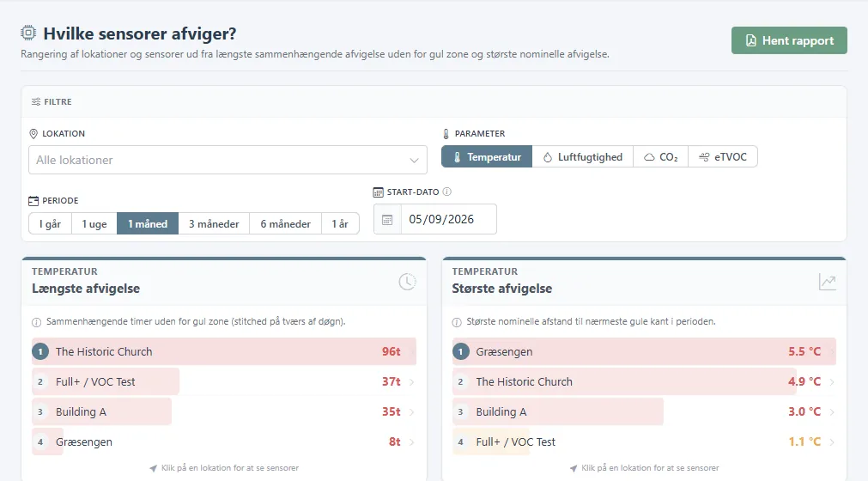The image size is (868, 481).
Task: Click the filter sliders icon beside FILTRE
Action: pyautogui.click(x=36, y=102)
